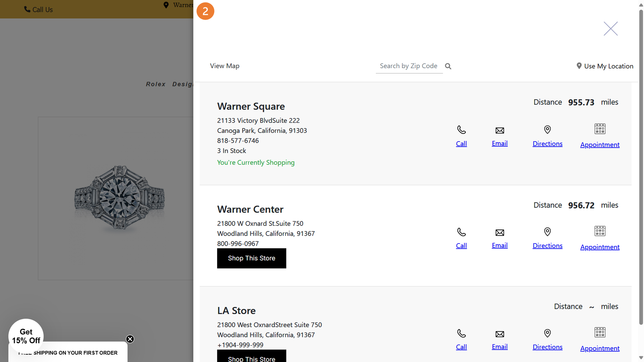Click the phone icon for Warner Square
This screenshot has height=362, width=644.
461,130
